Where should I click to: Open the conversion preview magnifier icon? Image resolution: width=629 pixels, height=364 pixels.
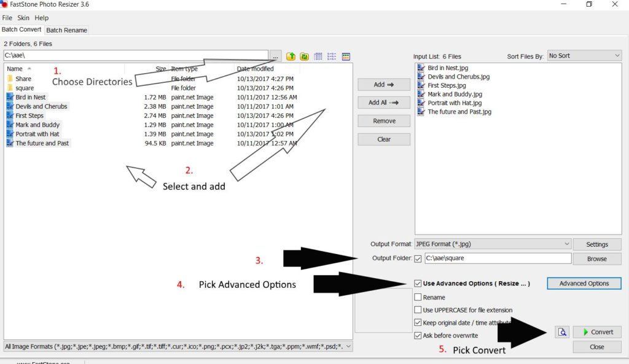click(562, 332)
